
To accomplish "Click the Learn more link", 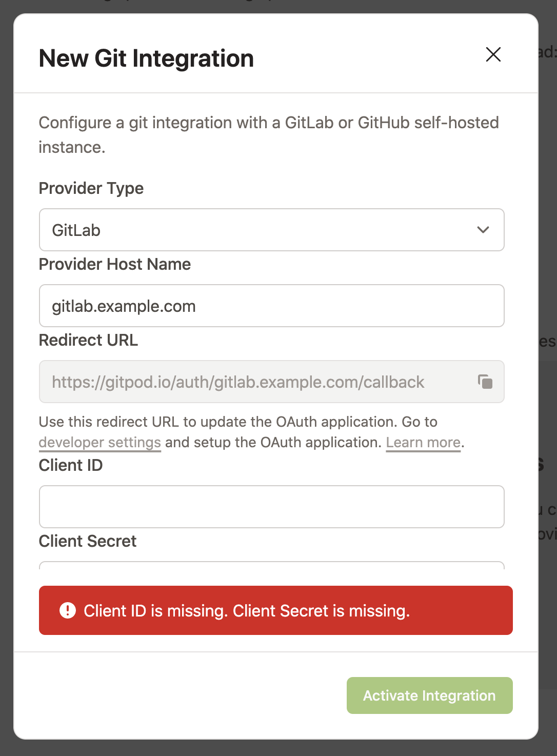I will pyautogui.click(x=423, y=442).
